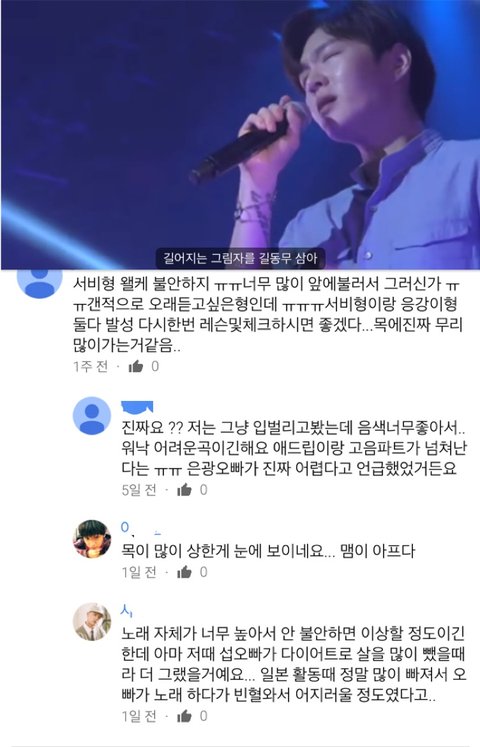The width and height of the screenshot is (480, 747).
Task: Like the last reply about 다이어트
Action: [x=184, y=716]
